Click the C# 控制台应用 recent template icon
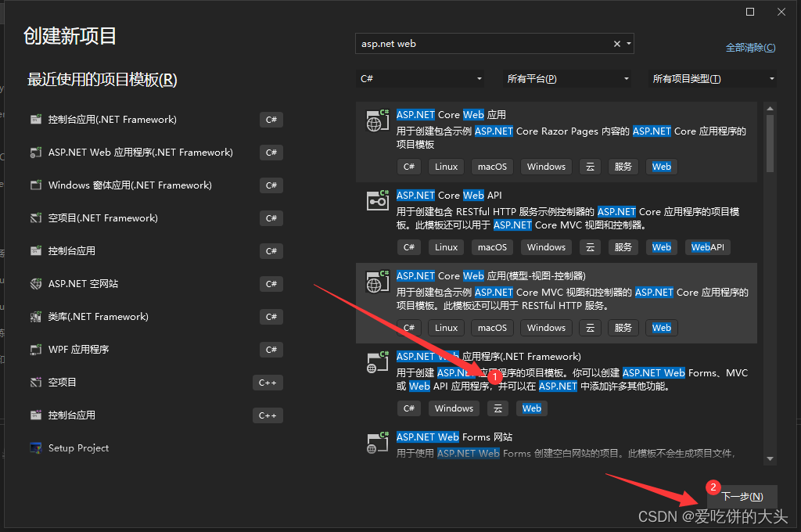 click(x=36, y=251)
